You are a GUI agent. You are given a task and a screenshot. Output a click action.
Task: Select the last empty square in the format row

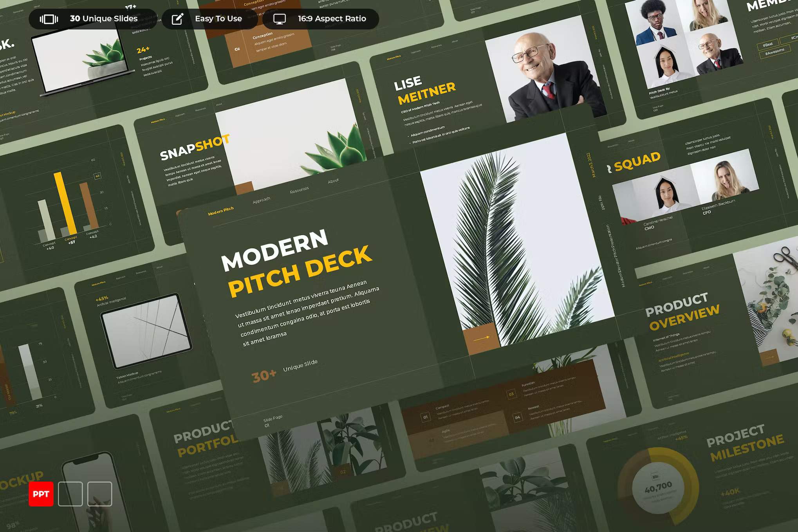pos(100,494)
